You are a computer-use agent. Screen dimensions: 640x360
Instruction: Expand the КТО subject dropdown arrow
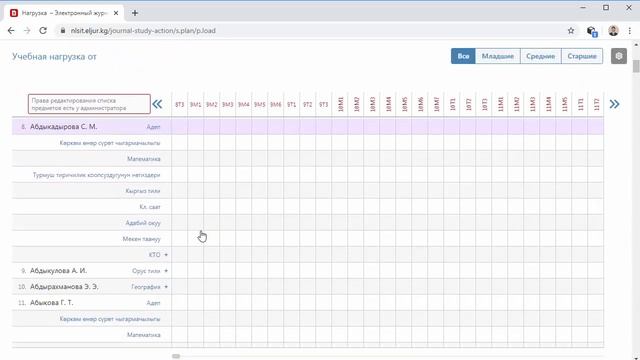click(166, 255)
